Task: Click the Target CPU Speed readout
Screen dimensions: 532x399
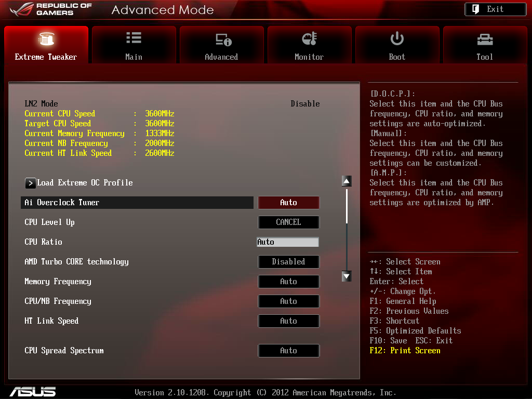Action: pyautogui.click(x=99, y=124)
